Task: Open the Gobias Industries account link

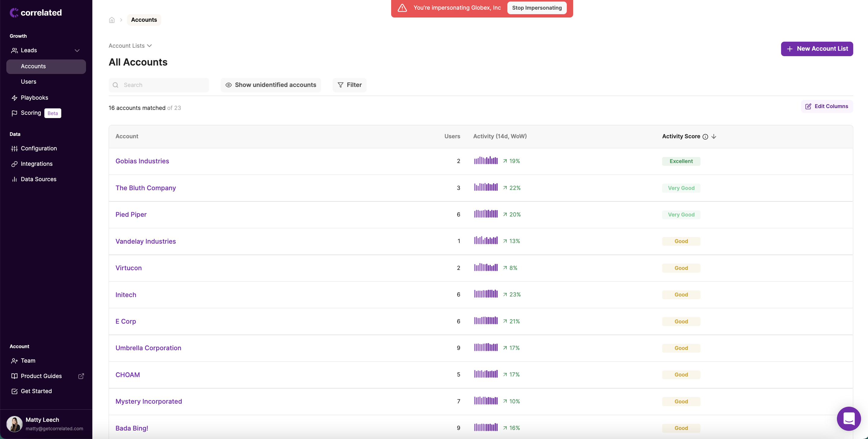Action: coord(142,161)
